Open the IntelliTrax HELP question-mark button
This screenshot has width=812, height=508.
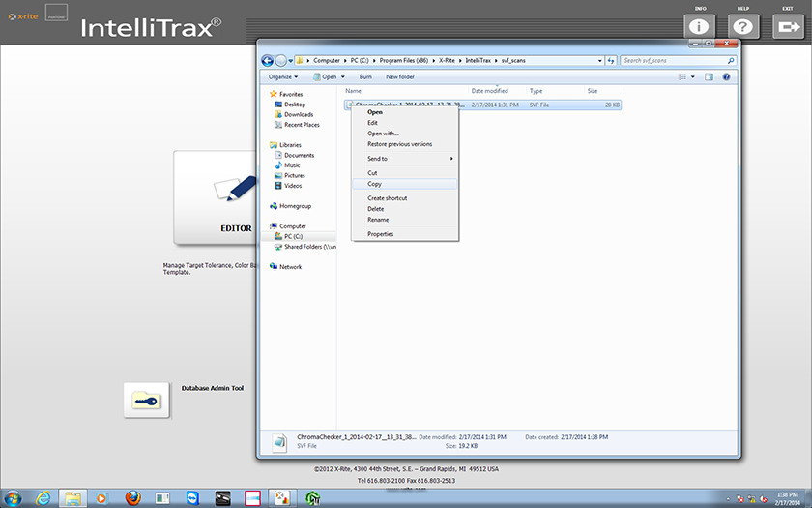coord(743,26)
